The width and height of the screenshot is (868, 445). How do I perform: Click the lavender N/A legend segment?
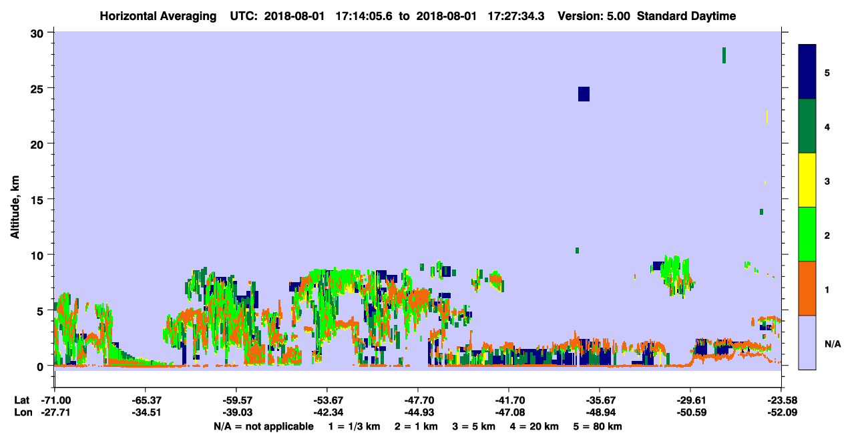pos(807,342)
